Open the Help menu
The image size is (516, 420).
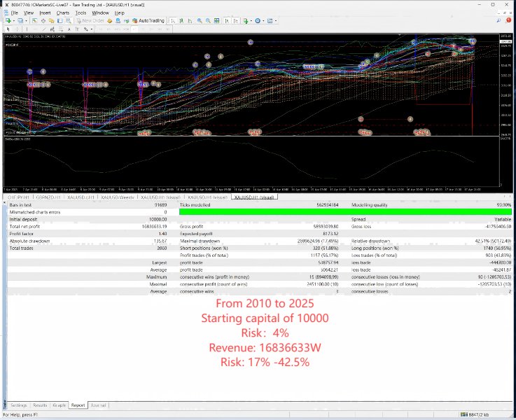(120, 13)
